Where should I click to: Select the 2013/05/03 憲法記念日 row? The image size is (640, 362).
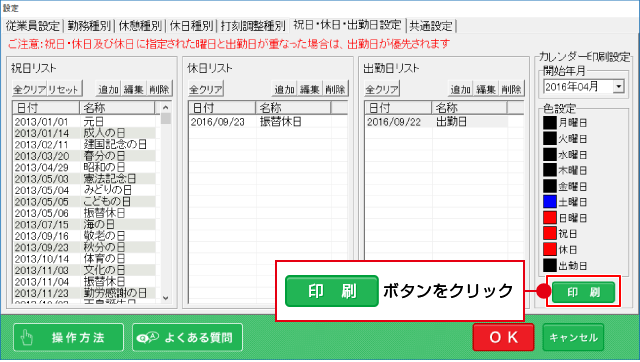tap(84, 179)
